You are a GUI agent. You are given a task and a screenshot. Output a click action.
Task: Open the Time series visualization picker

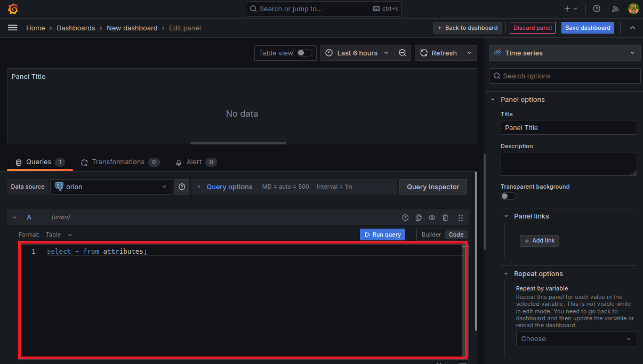pos(565,53)
